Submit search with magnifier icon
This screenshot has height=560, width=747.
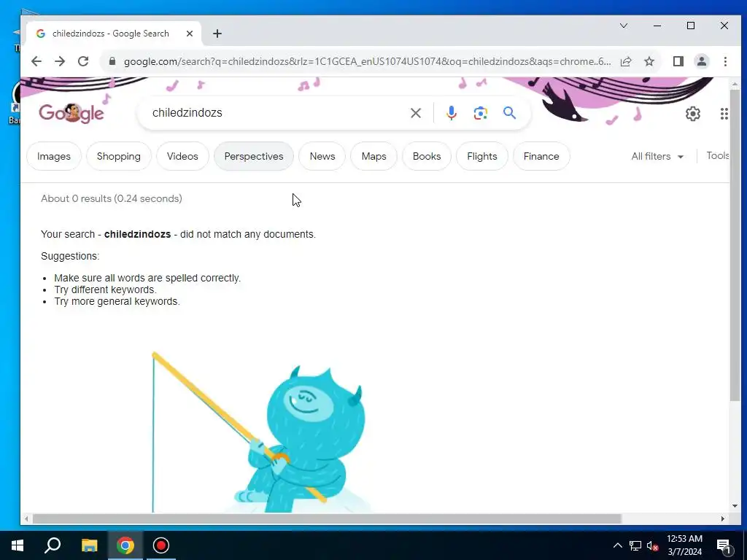509,113
